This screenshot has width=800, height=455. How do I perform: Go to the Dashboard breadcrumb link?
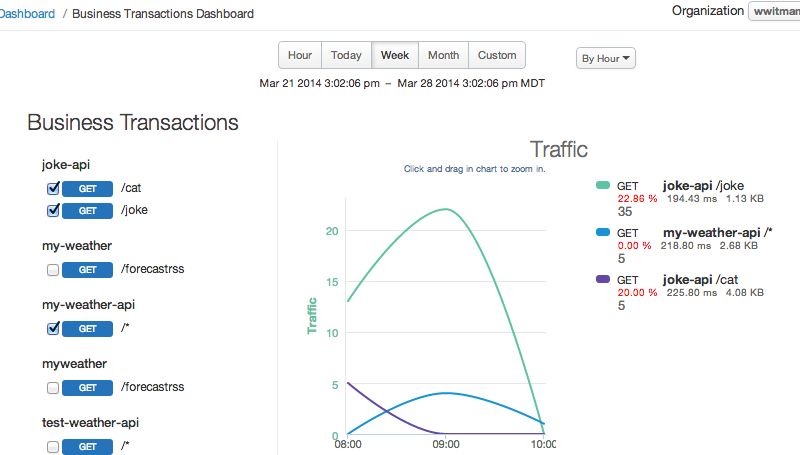(27, 14)
